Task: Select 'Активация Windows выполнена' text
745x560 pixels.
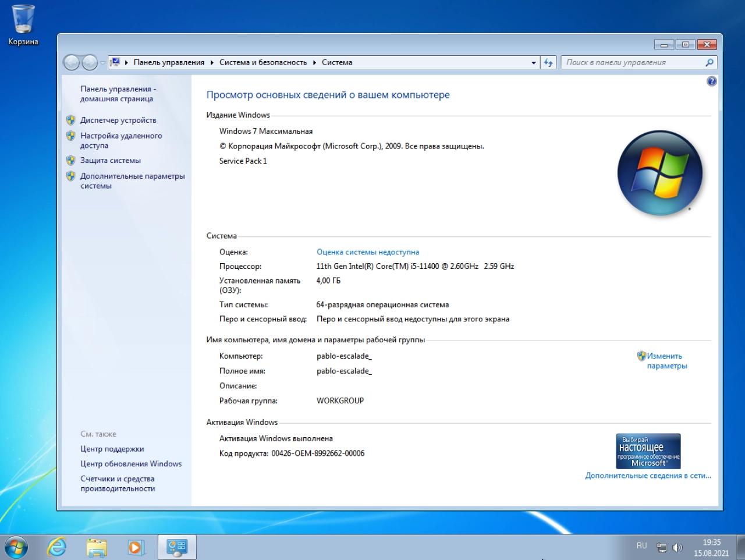Action: point(276,438)
